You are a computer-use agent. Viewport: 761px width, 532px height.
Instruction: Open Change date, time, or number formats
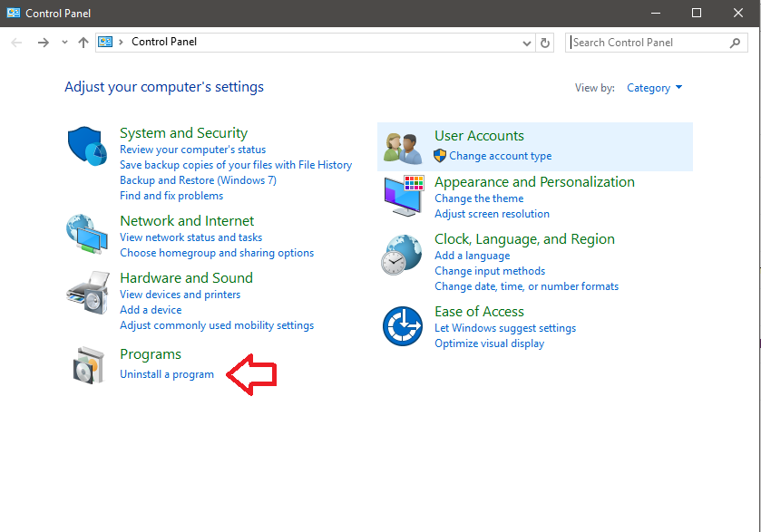[x=526, y=286]
